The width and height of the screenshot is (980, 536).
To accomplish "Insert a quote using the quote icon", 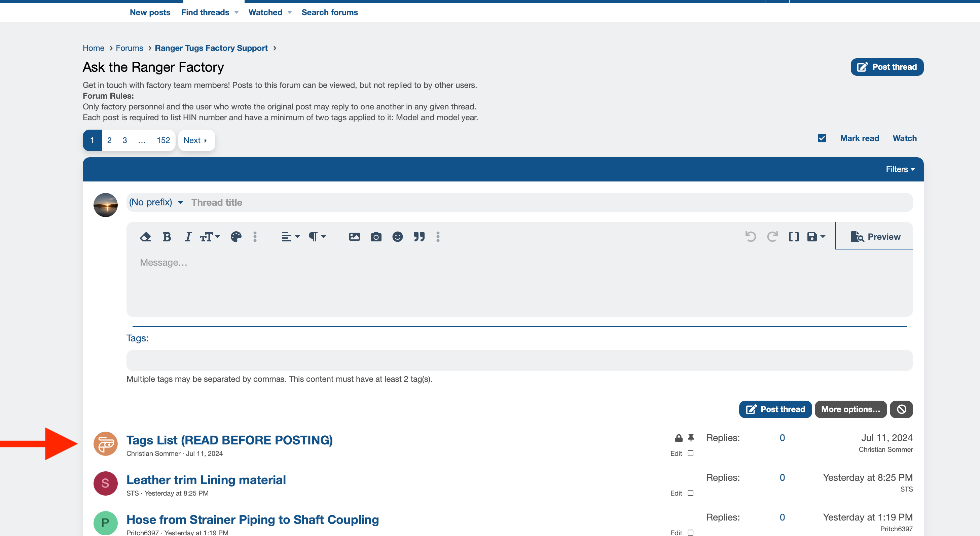I will tap(419, 236).
